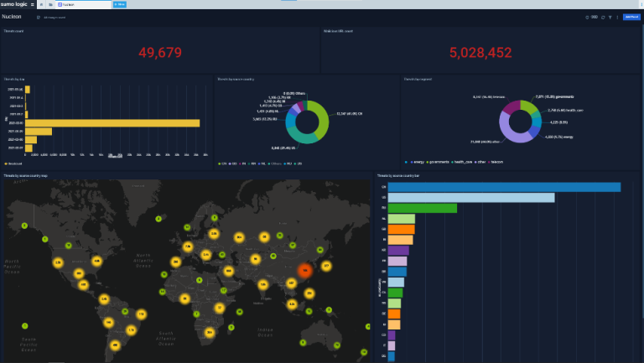Screen dimensions: 644x363
Task: Open the folder library icon
Action: 51,4
